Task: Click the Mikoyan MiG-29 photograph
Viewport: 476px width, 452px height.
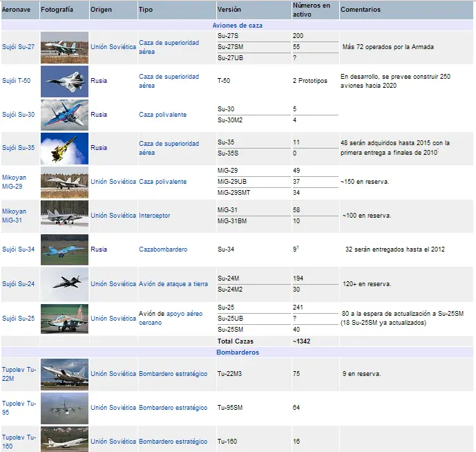Action: [65, 182]
